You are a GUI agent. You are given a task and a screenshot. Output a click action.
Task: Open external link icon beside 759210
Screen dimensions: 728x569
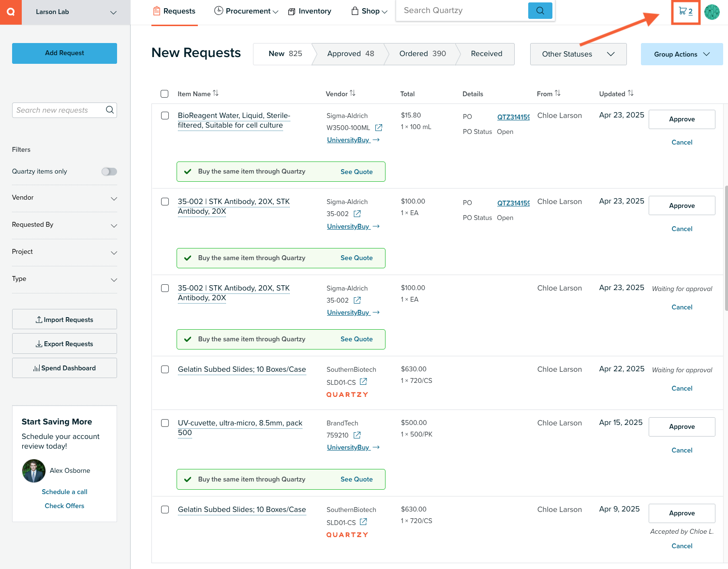pos(357,435)
